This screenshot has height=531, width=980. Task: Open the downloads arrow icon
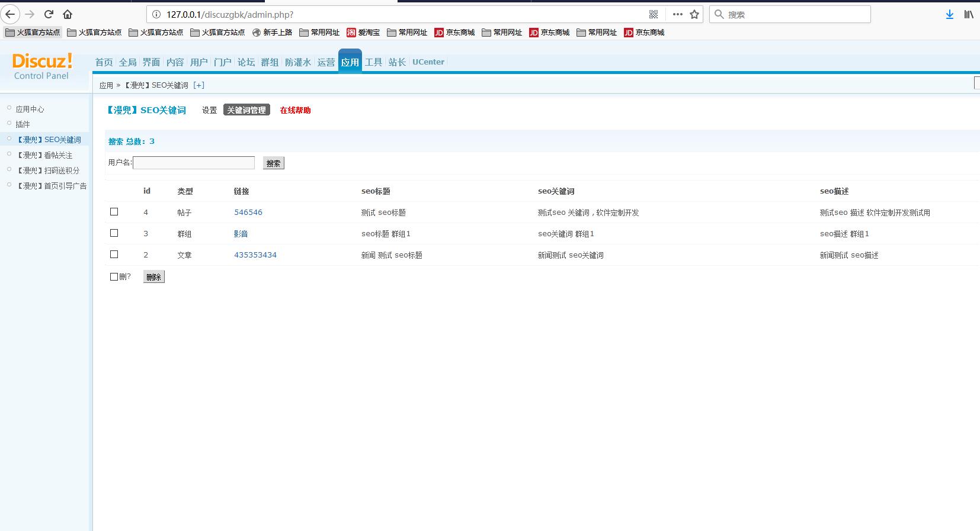(x=950, y=14)
